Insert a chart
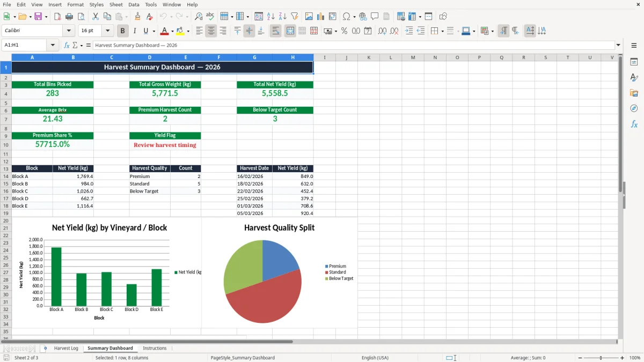The height and width of the screenshot is (362, 644). click(x=321, y=17)
